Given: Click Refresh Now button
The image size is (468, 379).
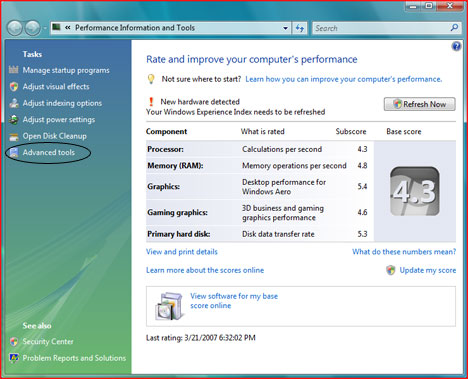Looking at the screenshot, I should click(x=419, y=104).
